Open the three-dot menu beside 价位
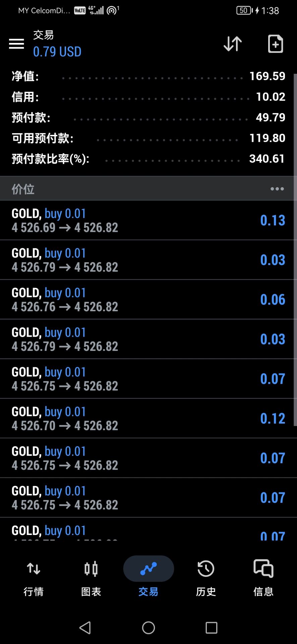The height and width of the screenshot is (644, 297). point(277,189)
